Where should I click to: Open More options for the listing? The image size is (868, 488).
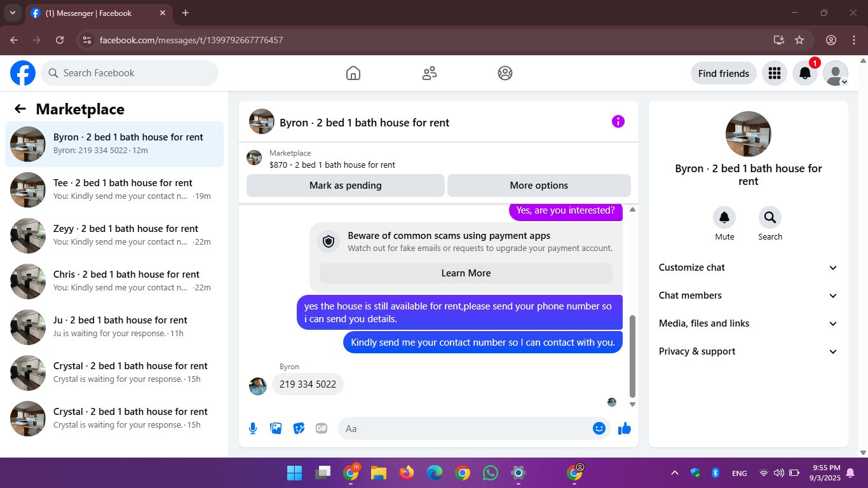[x=539, y=186]
